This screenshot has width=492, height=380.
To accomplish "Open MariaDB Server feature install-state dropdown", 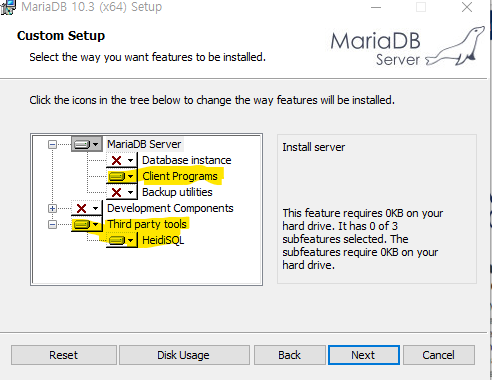I will (87, 144).
